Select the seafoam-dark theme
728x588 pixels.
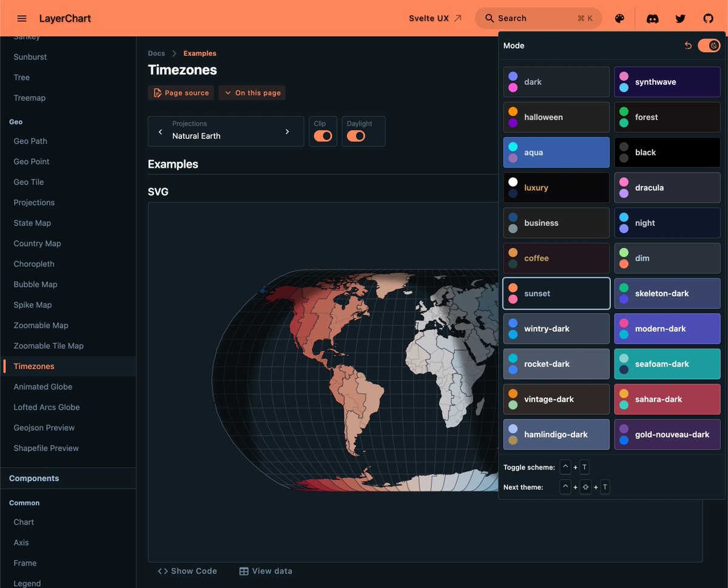667,363
